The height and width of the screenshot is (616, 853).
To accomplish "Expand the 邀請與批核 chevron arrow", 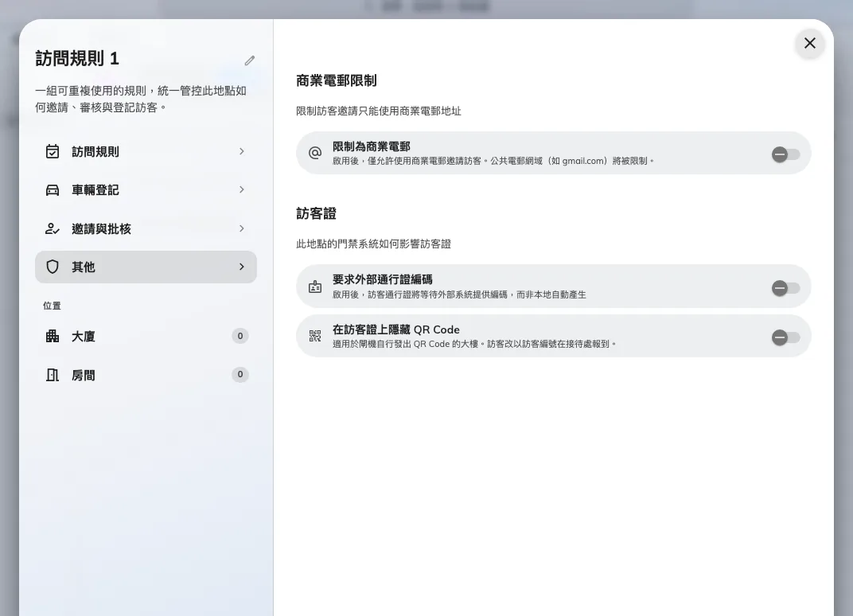I will tap(242, 228).
